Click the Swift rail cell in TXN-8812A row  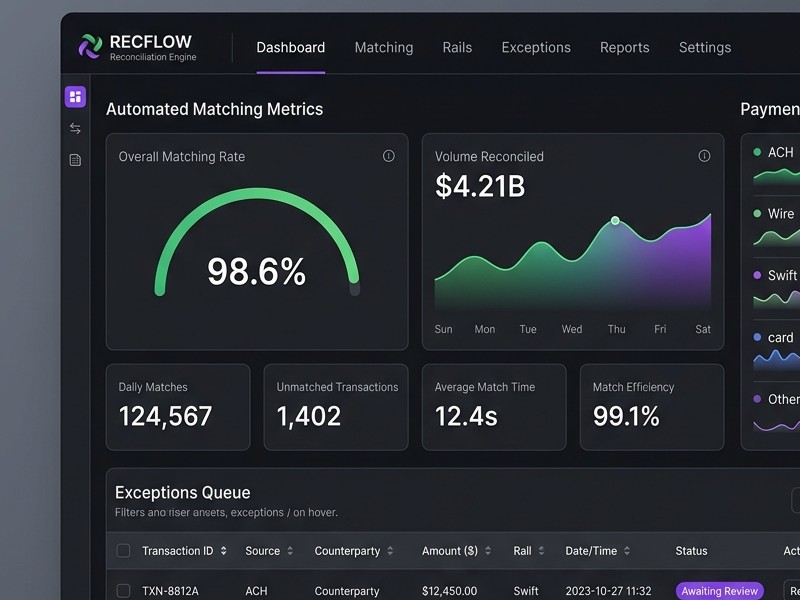pos(526,591)
